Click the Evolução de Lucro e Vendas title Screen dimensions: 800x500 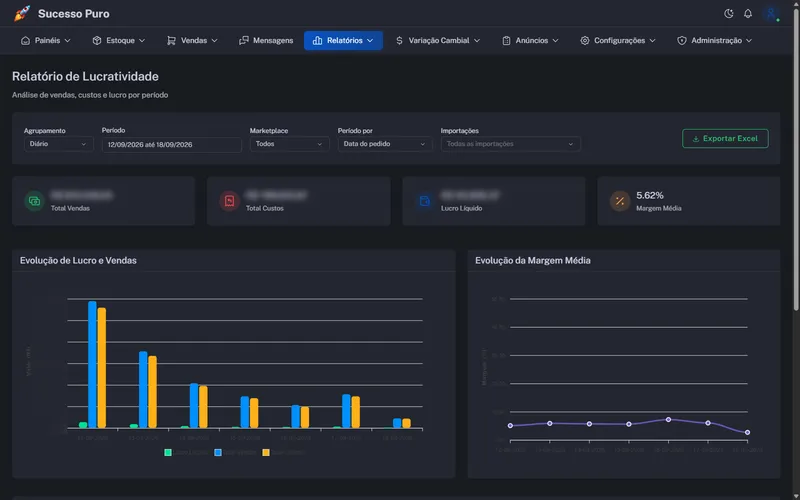(78, 261)
